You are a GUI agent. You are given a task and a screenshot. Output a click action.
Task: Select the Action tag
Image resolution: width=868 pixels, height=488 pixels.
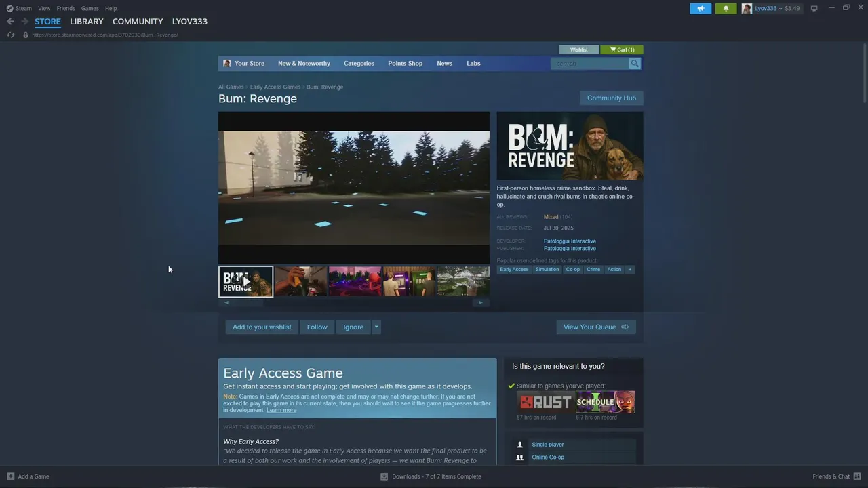click(x=614, y=270)
